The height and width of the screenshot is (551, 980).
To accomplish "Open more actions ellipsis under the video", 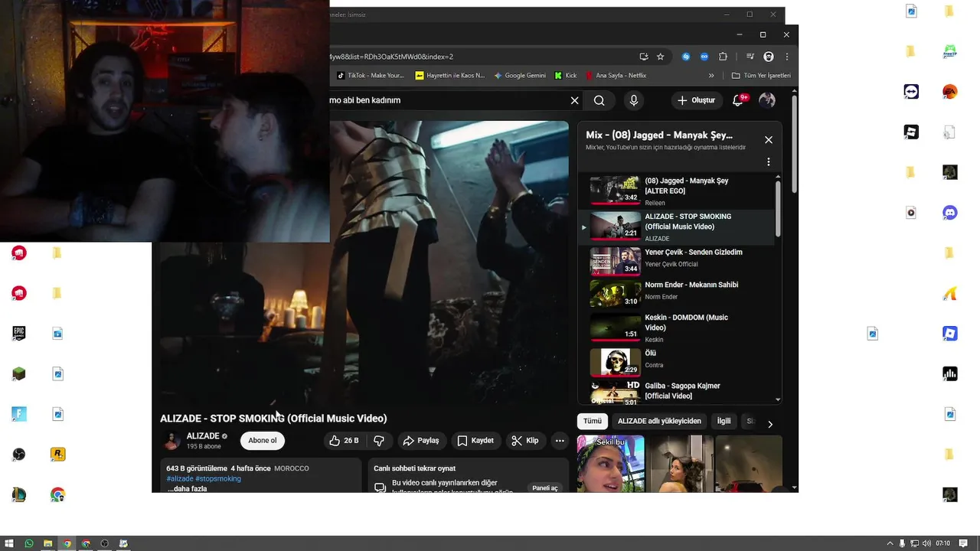I will 560,441.
